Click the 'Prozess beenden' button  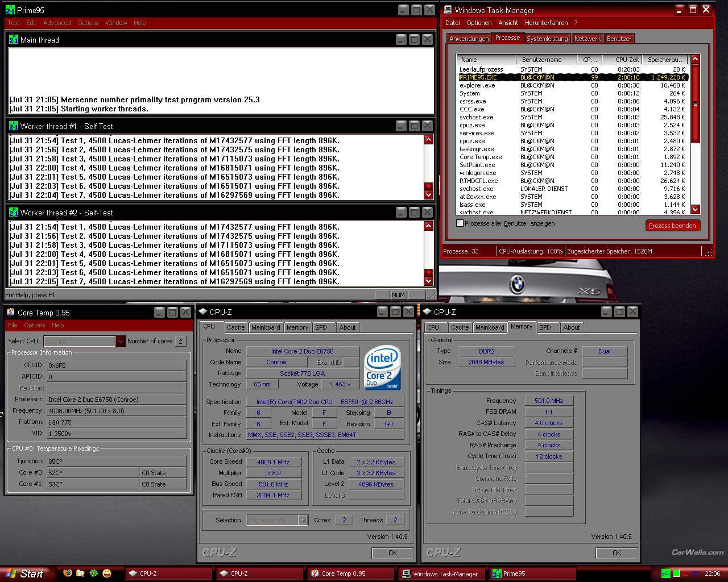672,226
